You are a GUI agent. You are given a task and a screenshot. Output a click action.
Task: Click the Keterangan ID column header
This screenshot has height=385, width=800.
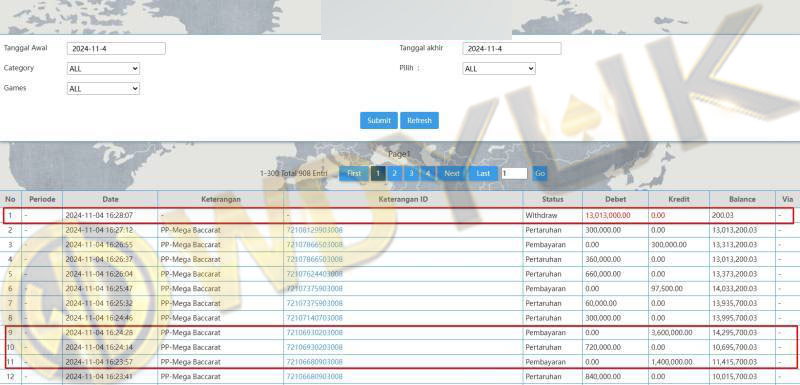pyautogui.click(x=403, y=199)
